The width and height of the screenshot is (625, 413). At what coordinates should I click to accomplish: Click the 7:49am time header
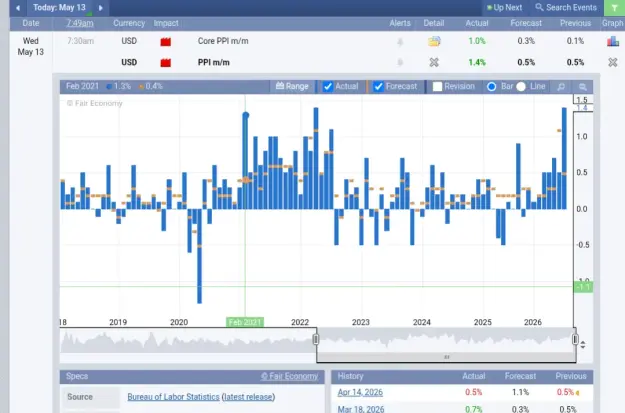point(80,23)
